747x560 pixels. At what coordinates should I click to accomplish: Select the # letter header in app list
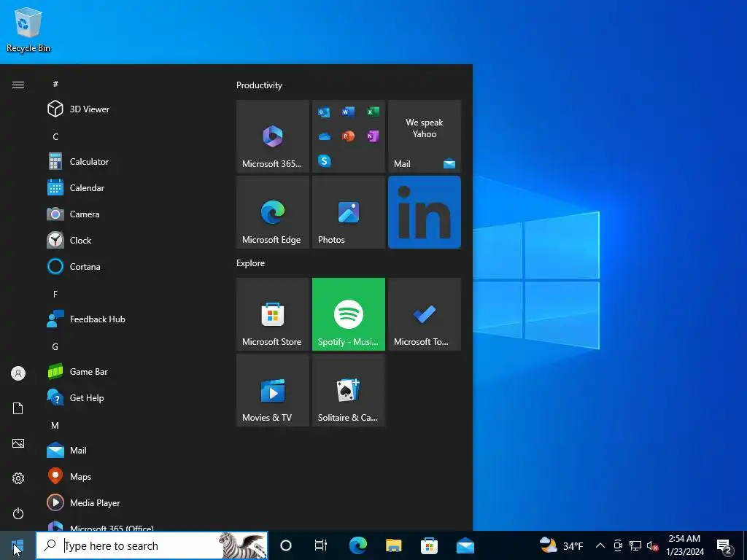click(55, 84)
